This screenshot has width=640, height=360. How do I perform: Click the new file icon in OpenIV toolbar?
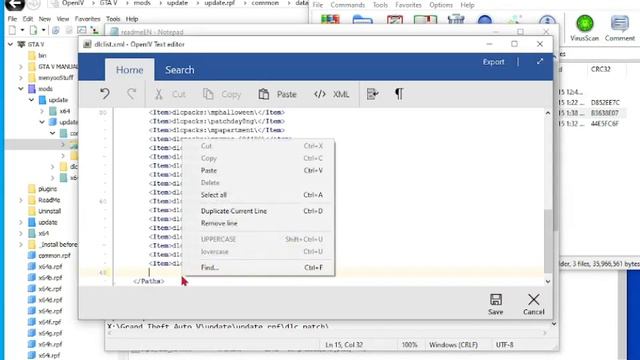point(13,30)
